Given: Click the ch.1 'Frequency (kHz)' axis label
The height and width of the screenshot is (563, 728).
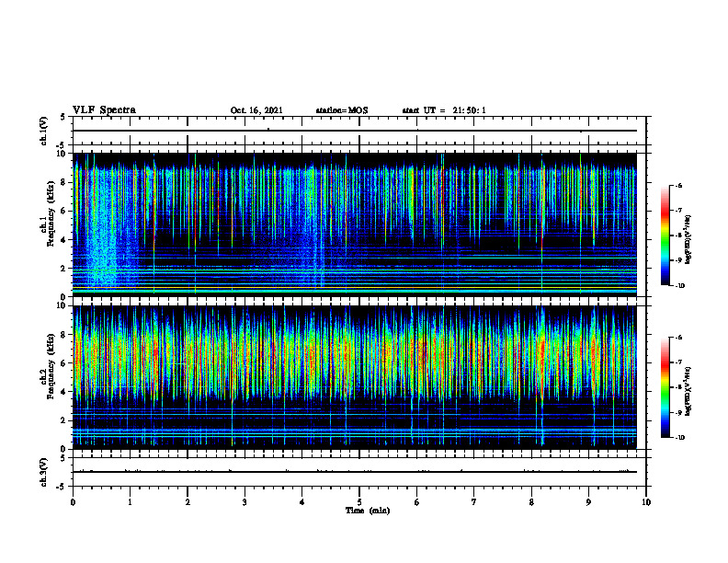Looking at the screenshot, I should pos(51,214).
